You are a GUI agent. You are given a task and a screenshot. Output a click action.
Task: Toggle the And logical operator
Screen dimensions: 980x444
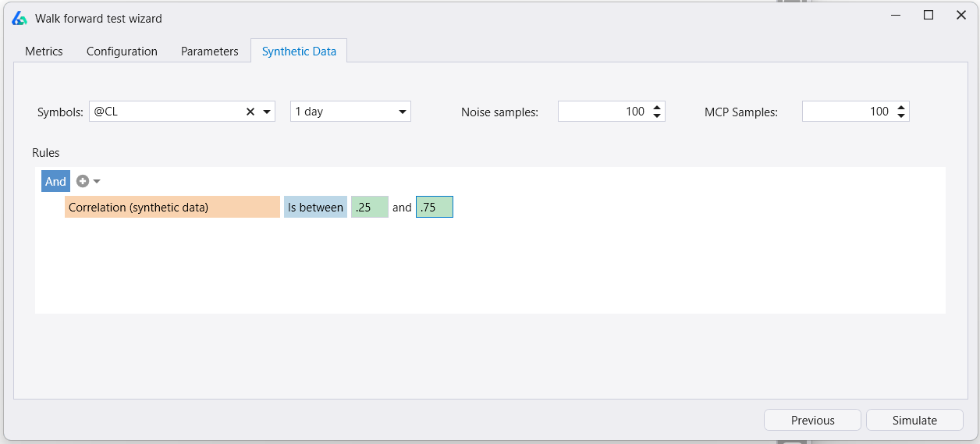(x=55, y=181)
